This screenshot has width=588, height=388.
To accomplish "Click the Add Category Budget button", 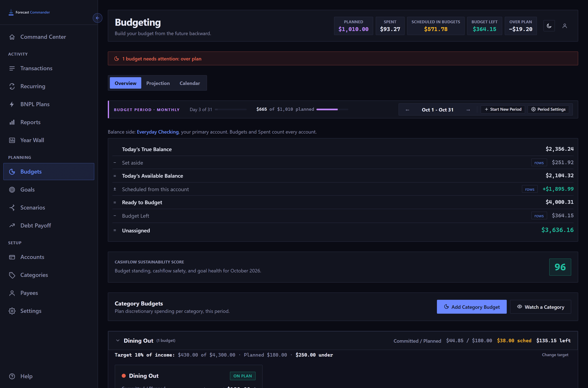I will point(471,307).
